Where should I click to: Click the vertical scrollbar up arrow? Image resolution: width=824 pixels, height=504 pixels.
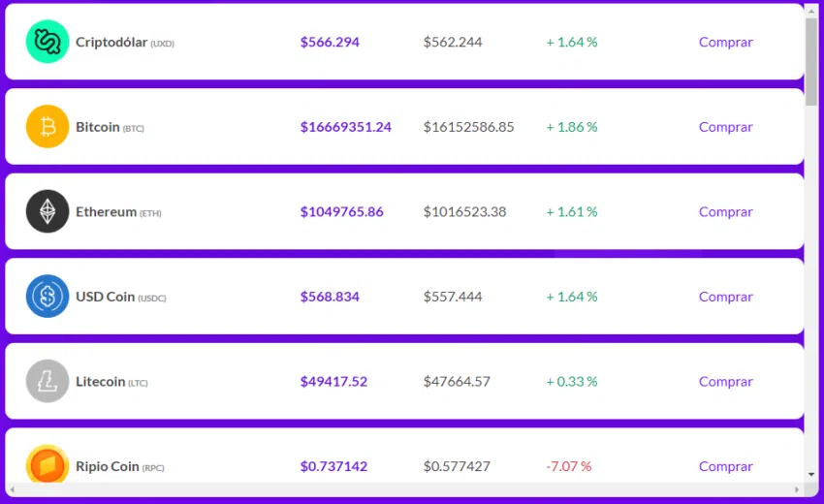[811, 11]
